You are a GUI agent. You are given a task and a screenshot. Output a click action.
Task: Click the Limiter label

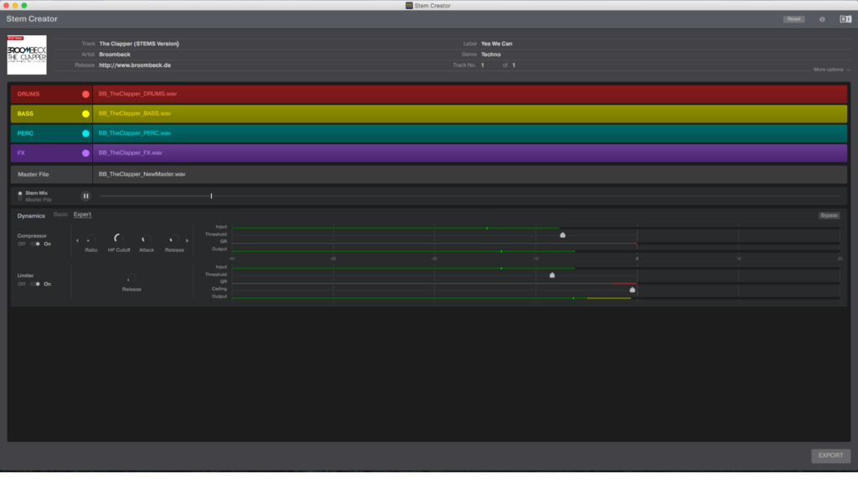pos(26,275)
